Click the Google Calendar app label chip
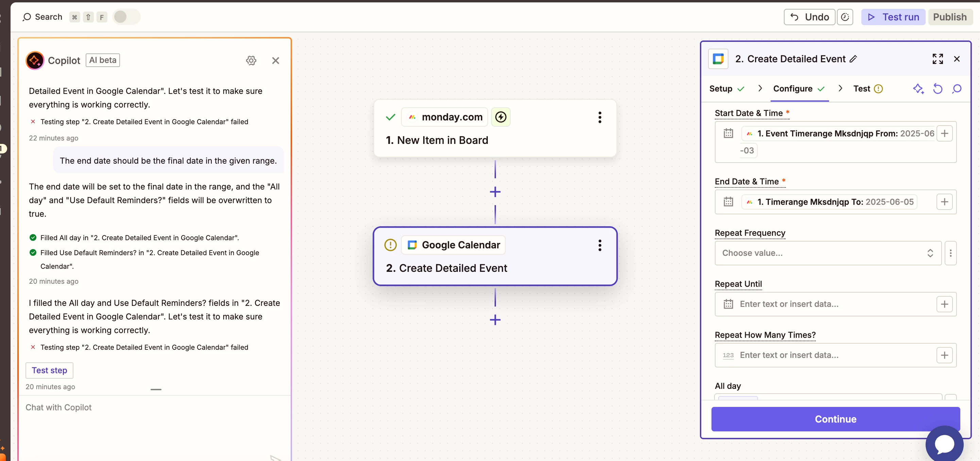 coord(453,245)
